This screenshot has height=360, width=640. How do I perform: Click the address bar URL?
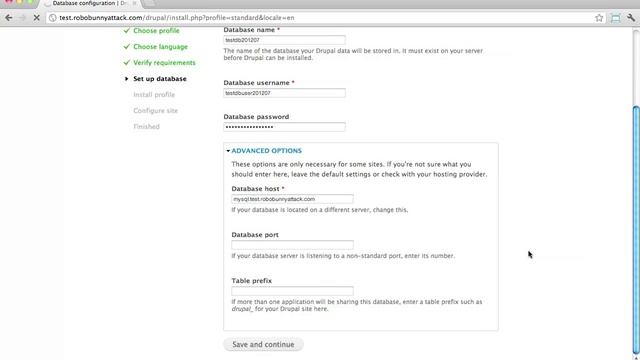(x=177, y=18)
